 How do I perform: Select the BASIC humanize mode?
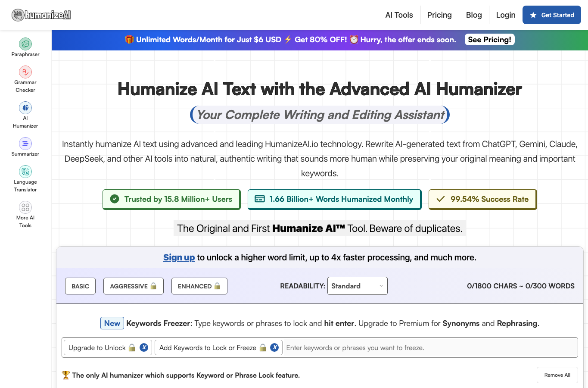click(x=81, y=286)
